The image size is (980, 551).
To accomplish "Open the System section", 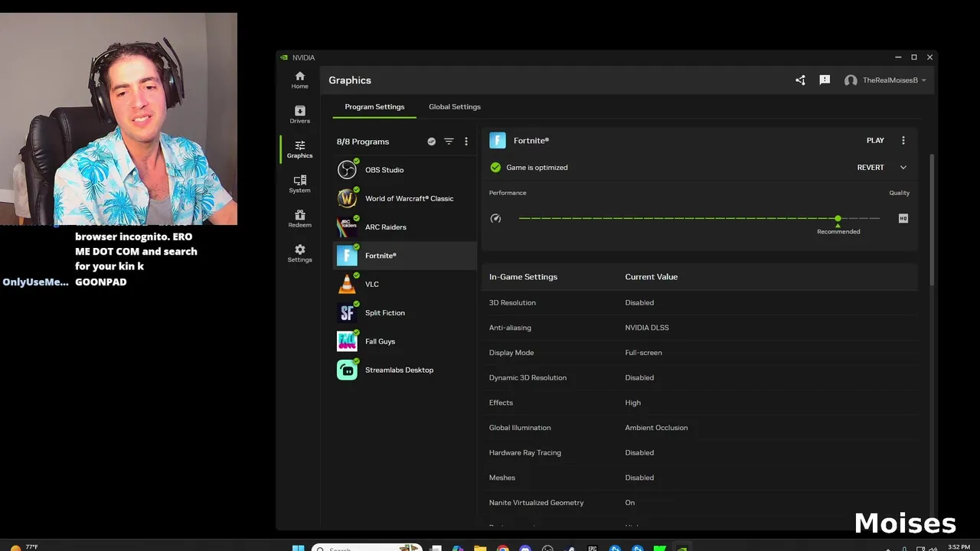I will click(x=299, y=184).
